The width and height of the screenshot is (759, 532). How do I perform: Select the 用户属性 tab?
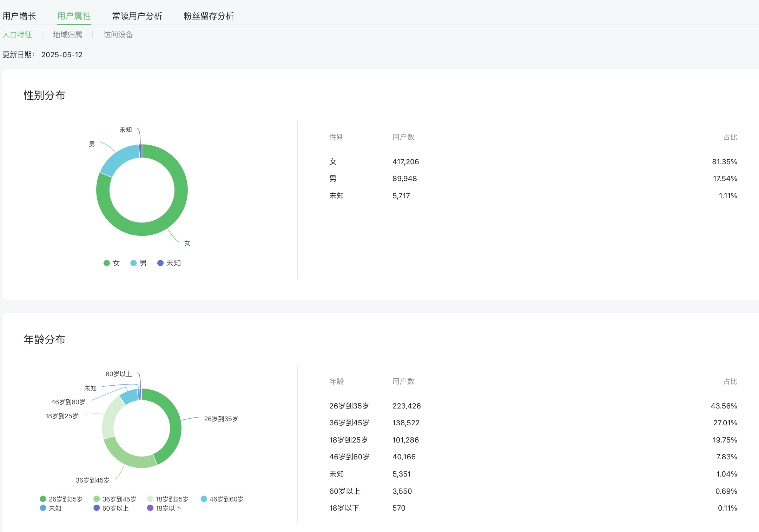74,16
